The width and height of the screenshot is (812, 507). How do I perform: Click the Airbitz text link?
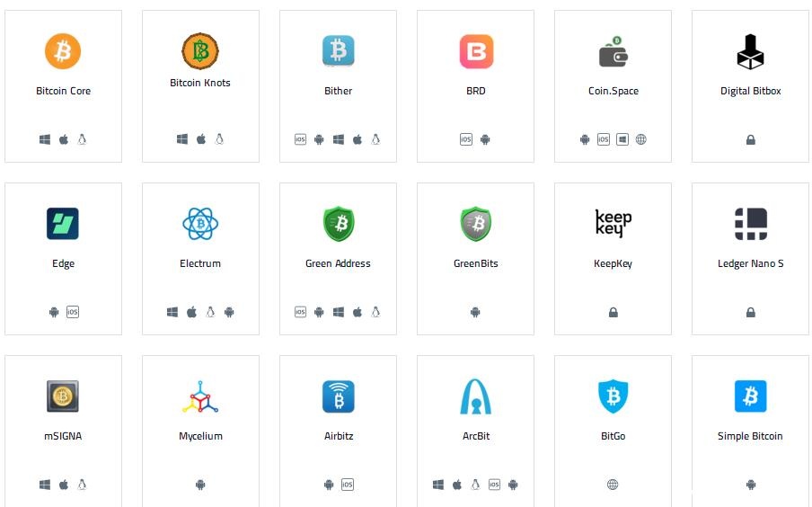point(339,436)
